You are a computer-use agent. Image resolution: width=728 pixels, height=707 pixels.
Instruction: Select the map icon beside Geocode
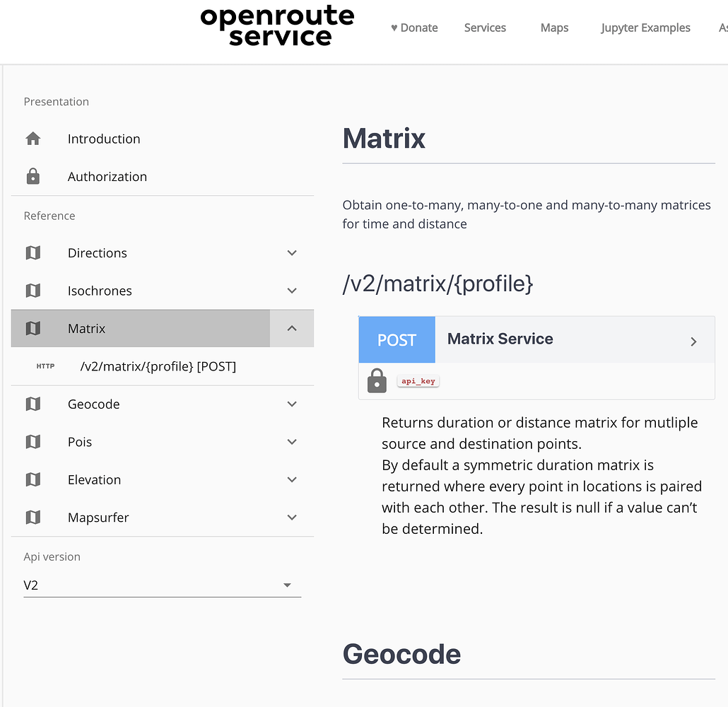tap(33, 404)
